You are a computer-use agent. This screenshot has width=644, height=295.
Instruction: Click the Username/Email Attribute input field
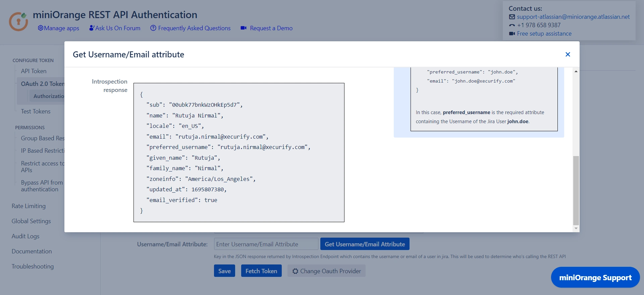(x=266, y=244)
